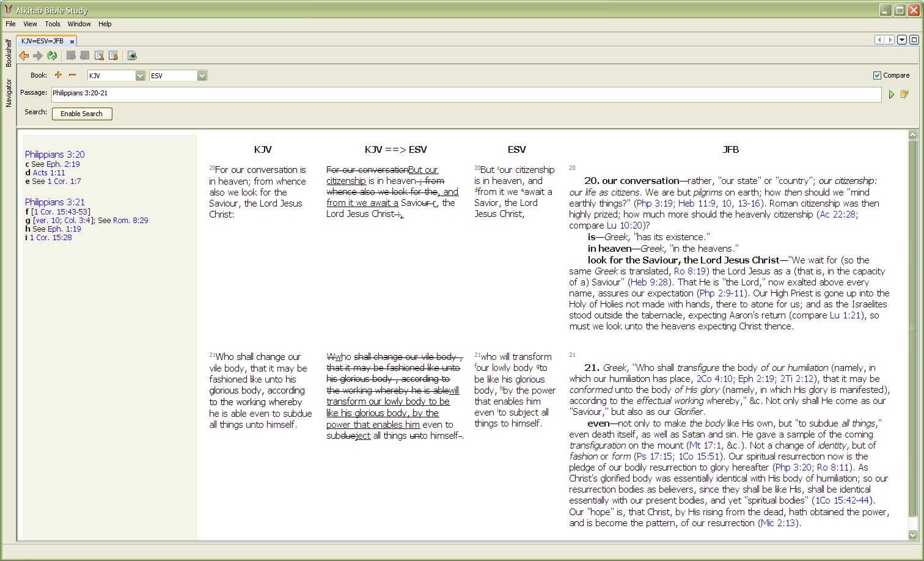Open the Tools menu
Viewport: 924px width, 561px height.
[x=52, y=24]
